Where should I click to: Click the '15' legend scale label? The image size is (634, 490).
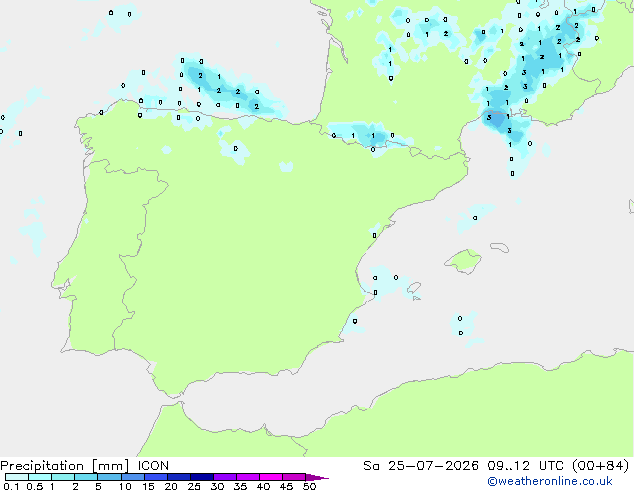coord(148,486)
